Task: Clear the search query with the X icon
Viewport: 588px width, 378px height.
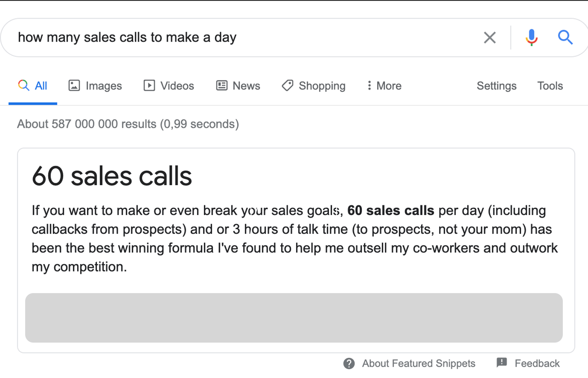Action: tap(490, 37)
